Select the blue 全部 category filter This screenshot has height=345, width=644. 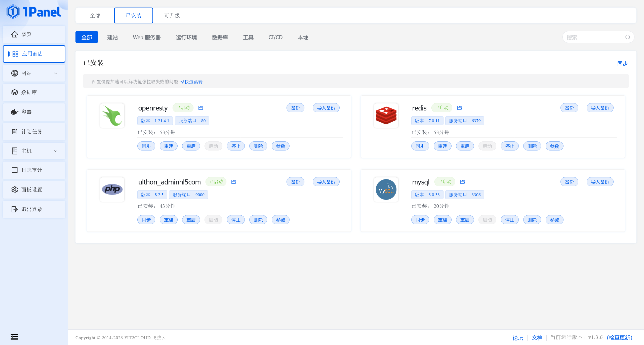87,37
